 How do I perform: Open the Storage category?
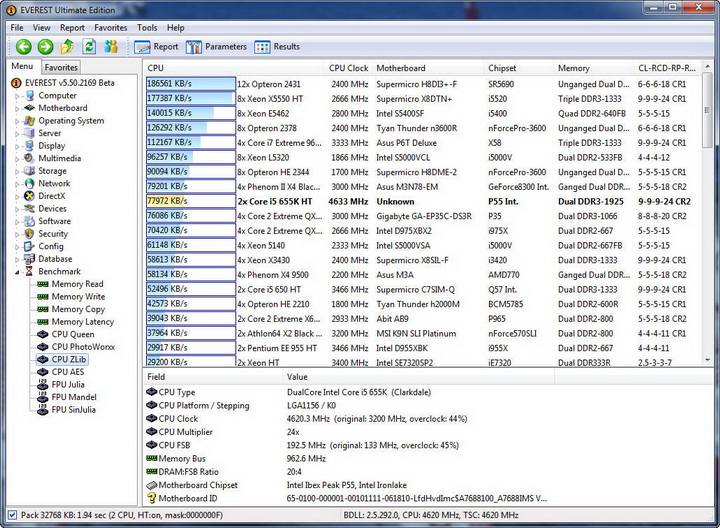(52, 171)
